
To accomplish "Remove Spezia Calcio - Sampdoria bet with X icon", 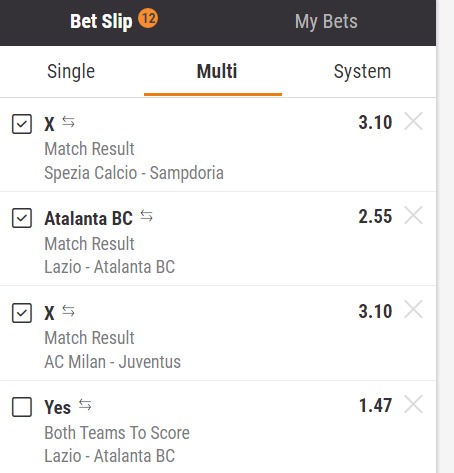I will pos(413,121).
